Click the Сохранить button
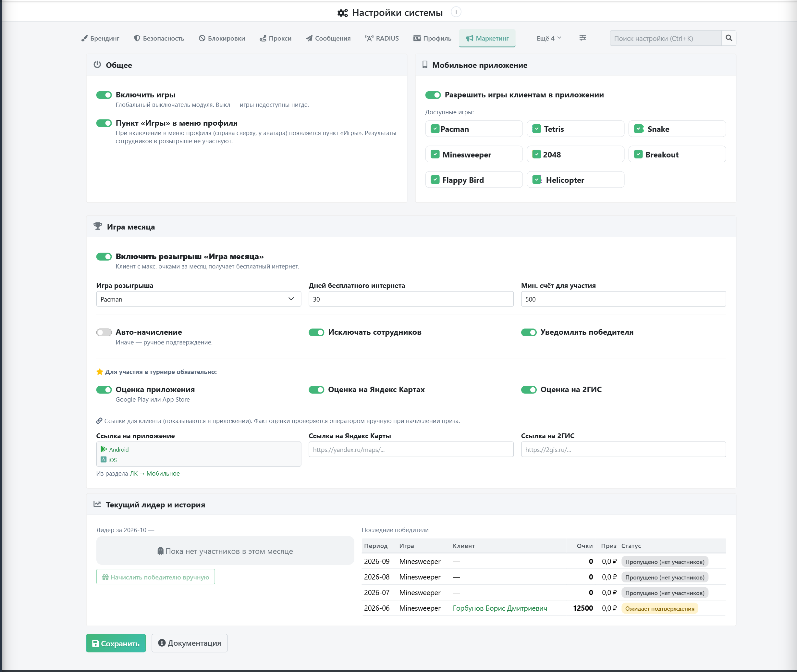The height and width of the screenshot is (672, 797). click(x=116, y=643)
